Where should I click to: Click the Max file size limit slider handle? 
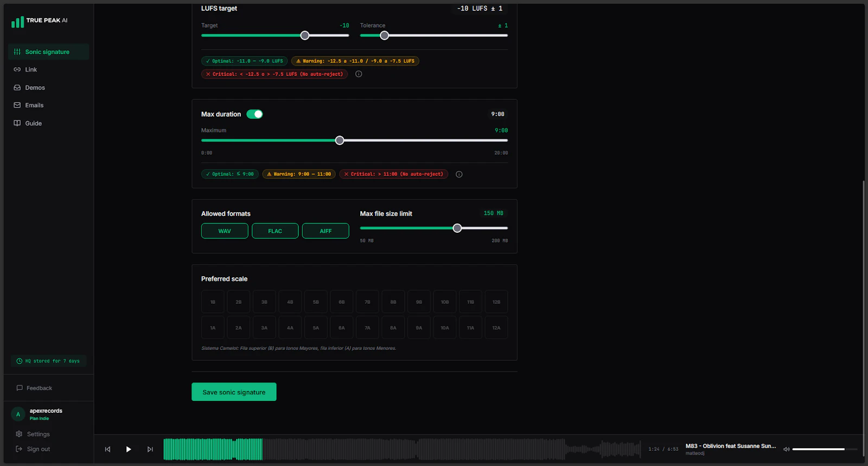click(x=457, y=228)
